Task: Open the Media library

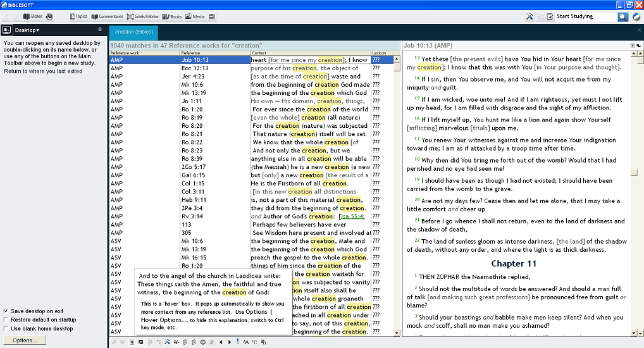Action: pos(195,16)
